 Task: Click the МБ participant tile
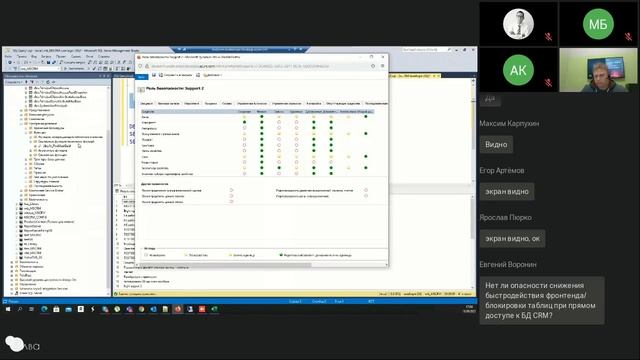598,24
